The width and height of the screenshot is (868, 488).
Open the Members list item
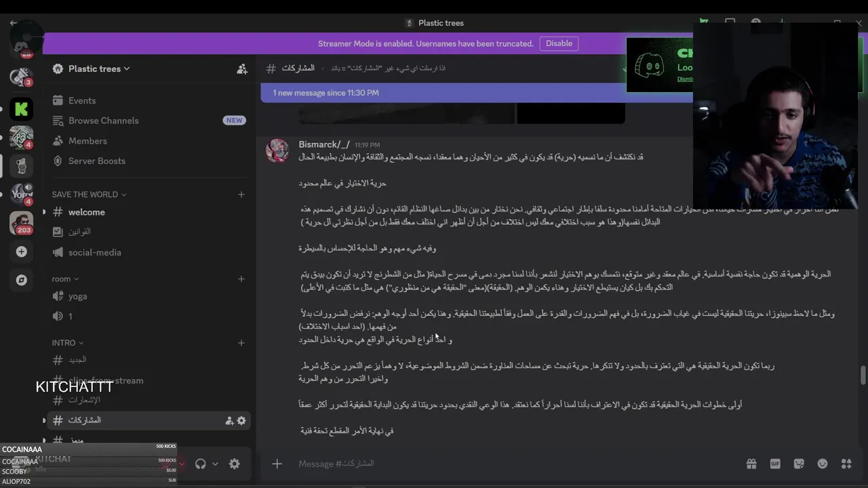click(149, 141)
